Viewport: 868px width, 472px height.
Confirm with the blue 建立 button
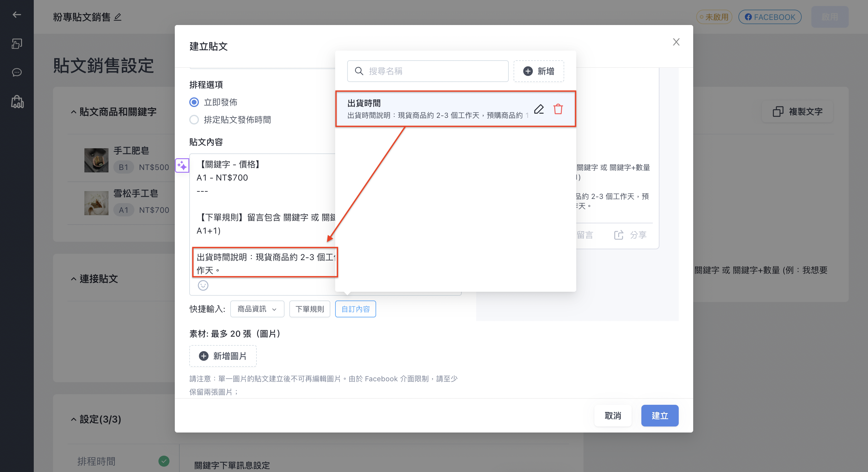point(659,415)
